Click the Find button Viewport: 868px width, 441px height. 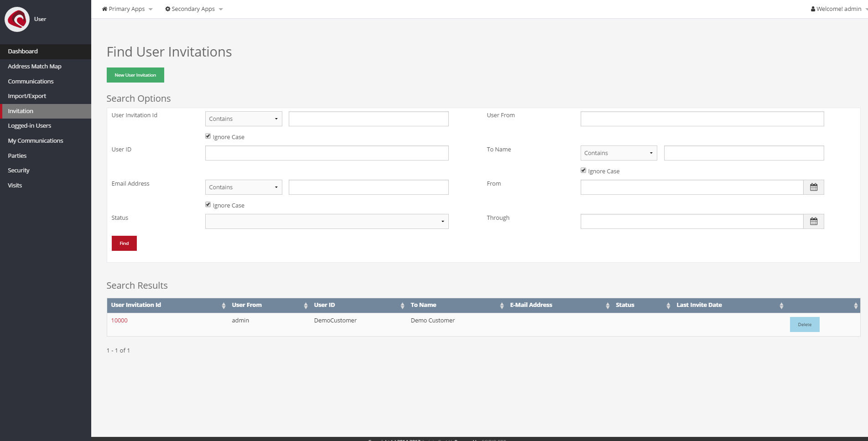coord(124,243)
